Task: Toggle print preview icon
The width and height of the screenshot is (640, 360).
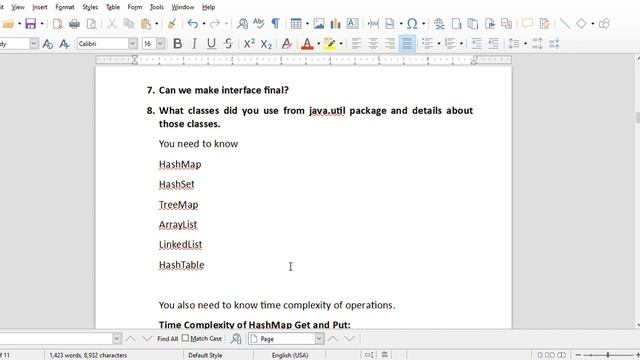Action: (x=92, y=24)
